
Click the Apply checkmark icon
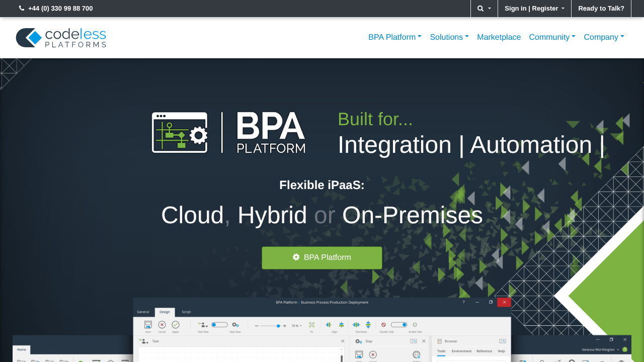click(176, 325)
